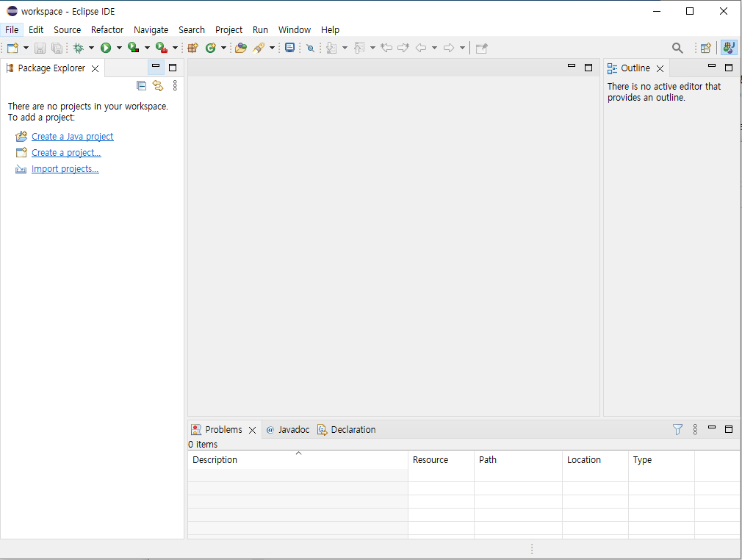The width and height of the screenshot is (742, 560).
Task: Open the Window menu
Action: pyautogui.click(x=295, y=30)
